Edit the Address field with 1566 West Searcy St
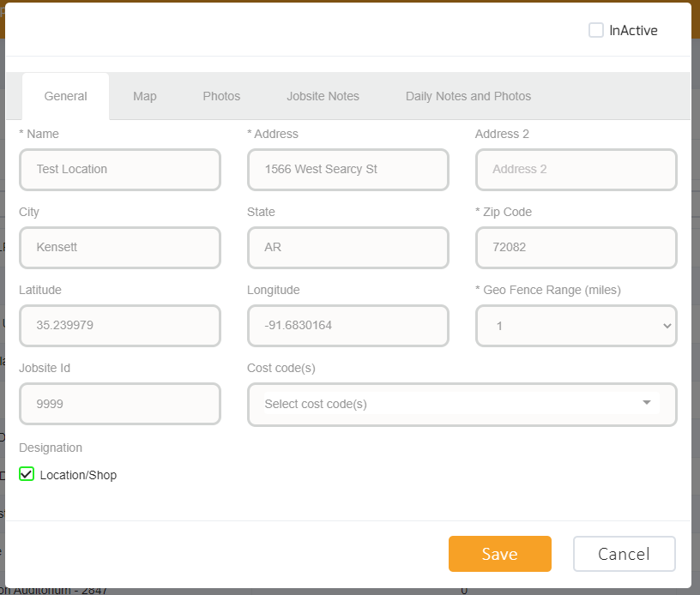 pyautogui.click(x=347, y=170)
